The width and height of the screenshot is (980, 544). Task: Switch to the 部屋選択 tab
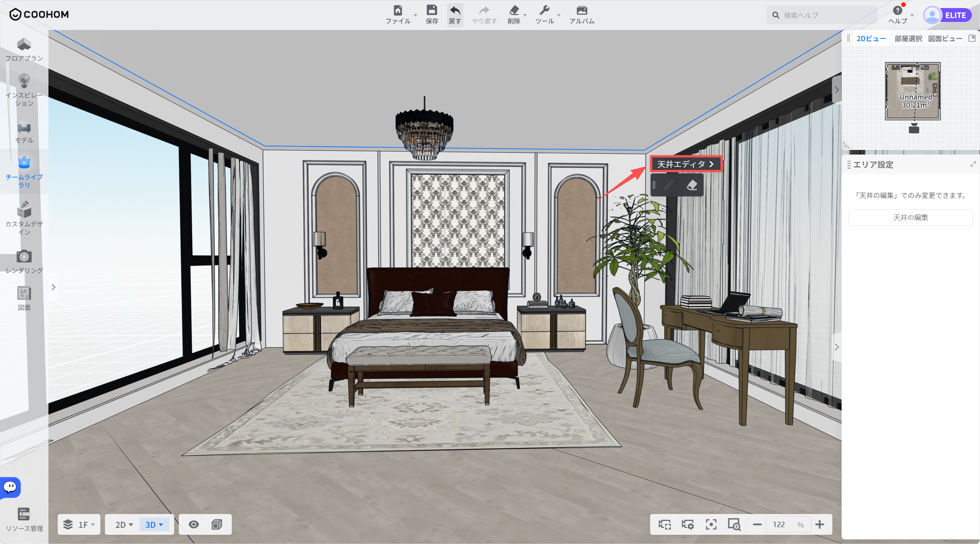(x=908, y=38)
